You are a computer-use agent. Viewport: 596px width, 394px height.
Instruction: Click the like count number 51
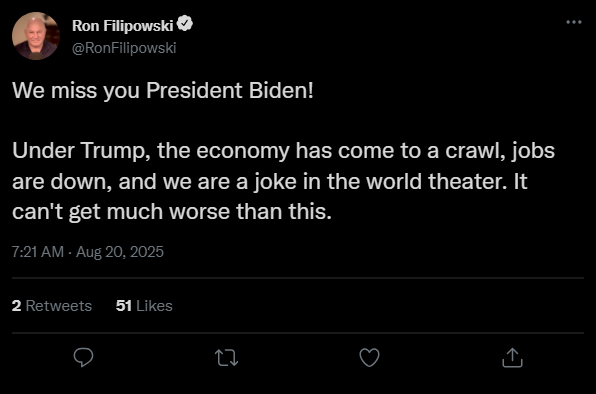(x=124, y=306)
